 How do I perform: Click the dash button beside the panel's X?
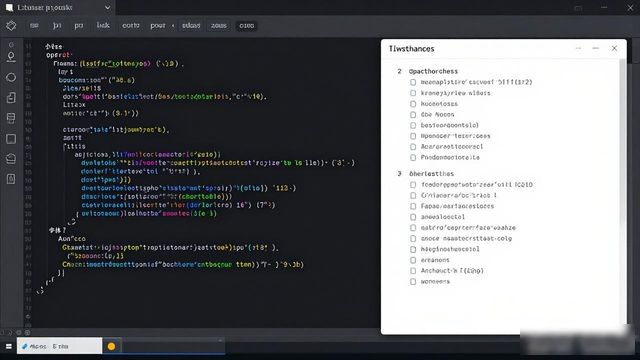tap(596, 48)
